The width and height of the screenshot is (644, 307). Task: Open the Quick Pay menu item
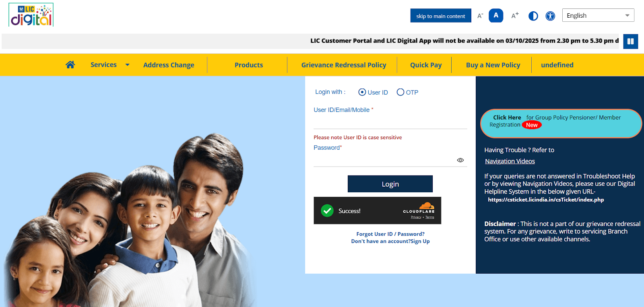[x=426, y=65]
